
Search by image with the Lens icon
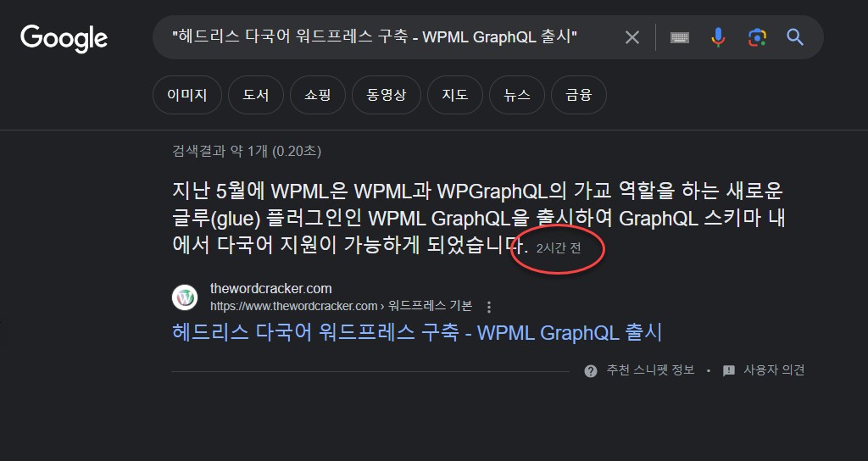(757, 37)
